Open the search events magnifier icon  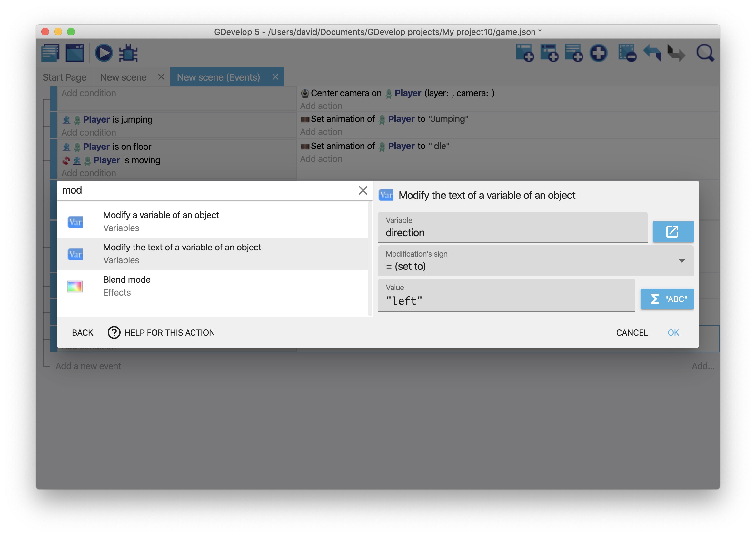click(705, 53)
